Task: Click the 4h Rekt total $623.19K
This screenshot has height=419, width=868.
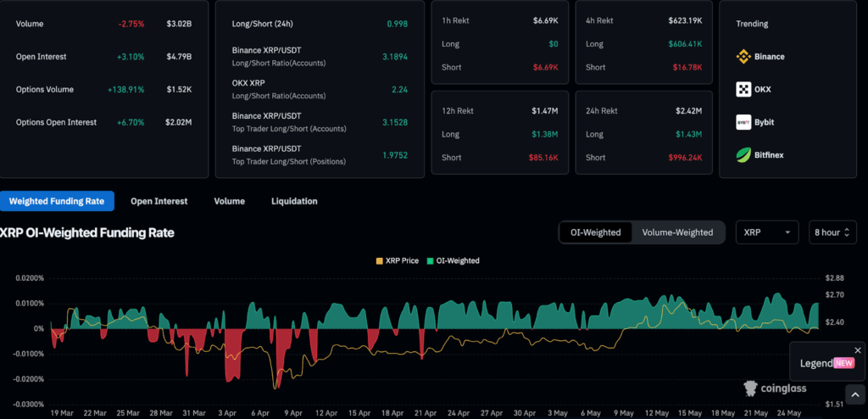Action: 685,20
